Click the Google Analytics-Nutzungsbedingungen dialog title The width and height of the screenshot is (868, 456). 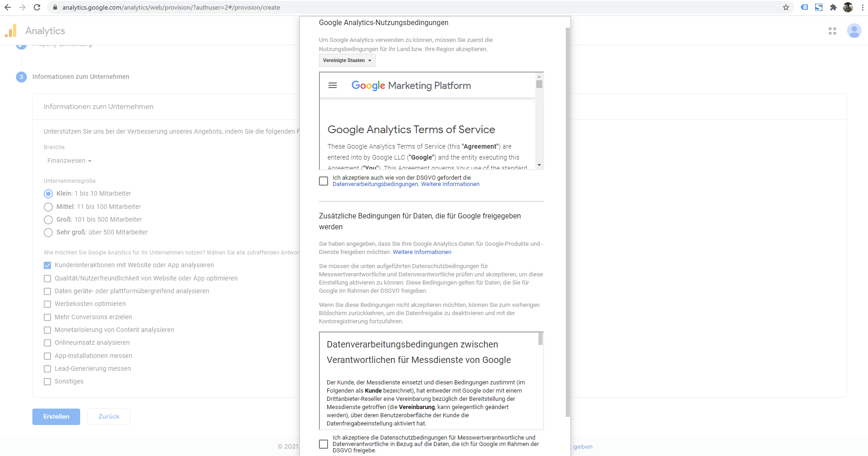pyautogui.click(x=384, y=23)
